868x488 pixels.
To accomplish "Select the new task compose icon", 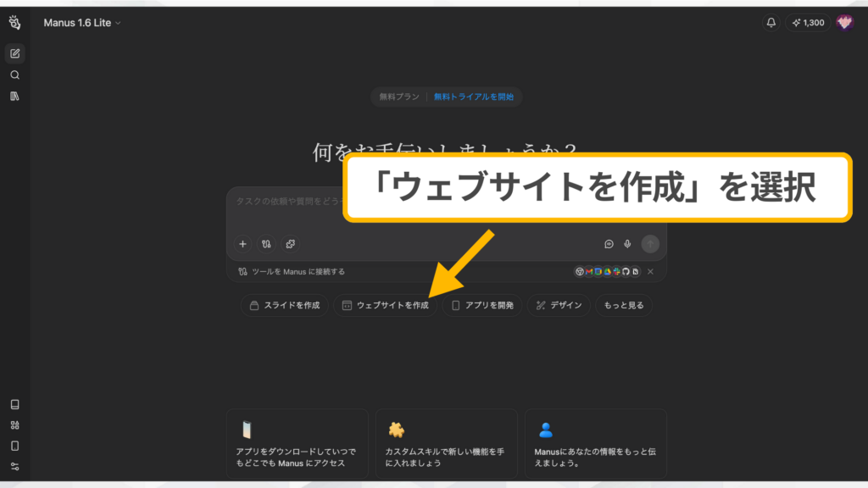I will click(14, 53).
